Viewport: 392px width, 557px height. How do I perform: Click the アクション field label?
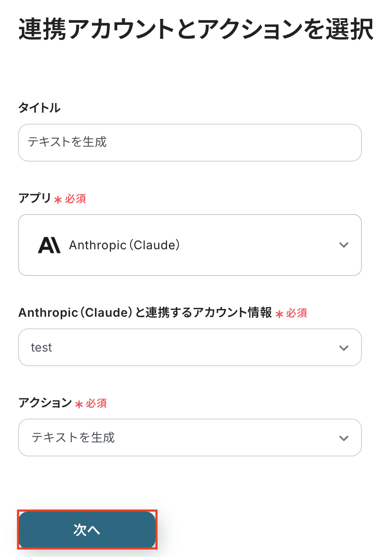45,403
